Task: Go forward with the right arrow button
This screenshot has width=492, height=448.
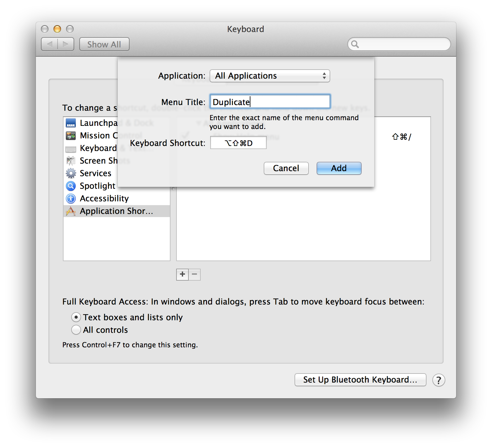Action: click(66, 44)
